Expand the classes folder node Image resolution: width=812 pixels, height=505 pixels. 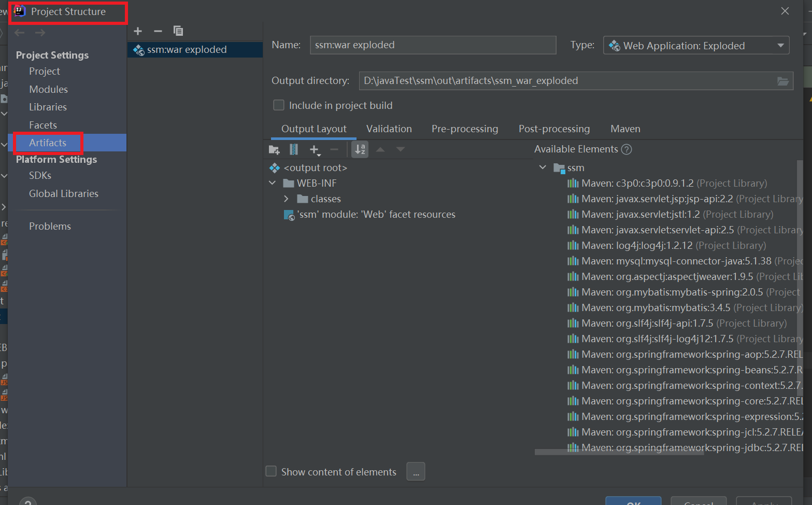tap(286, 199)
